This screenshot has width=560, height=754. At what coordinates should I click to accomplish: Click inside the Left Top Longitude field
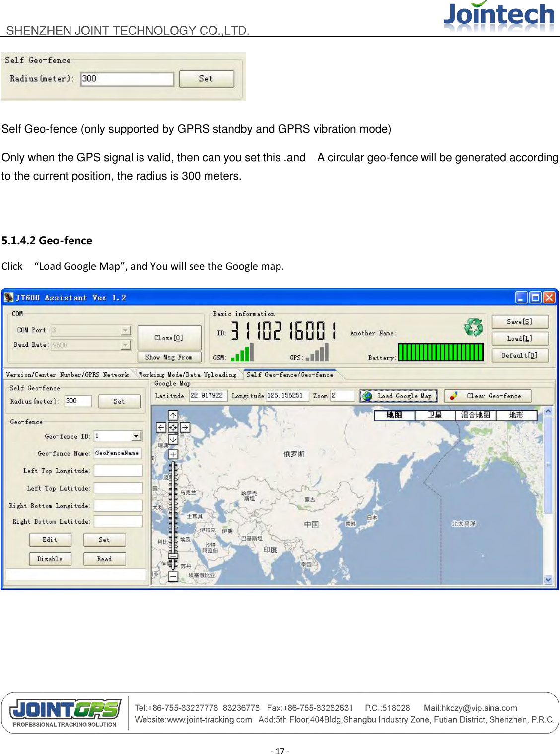point(118,470)
